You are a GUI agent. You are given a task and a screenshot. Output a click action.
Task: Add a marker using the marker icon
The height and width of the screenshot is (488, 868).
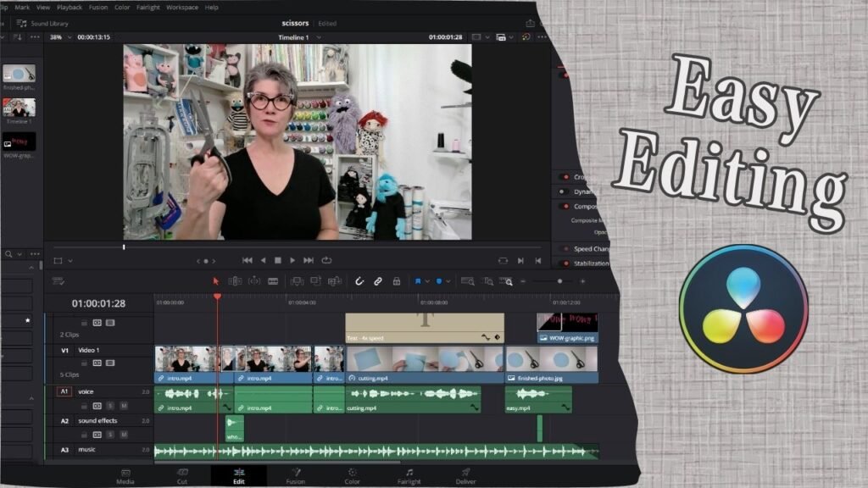[438, 282]
